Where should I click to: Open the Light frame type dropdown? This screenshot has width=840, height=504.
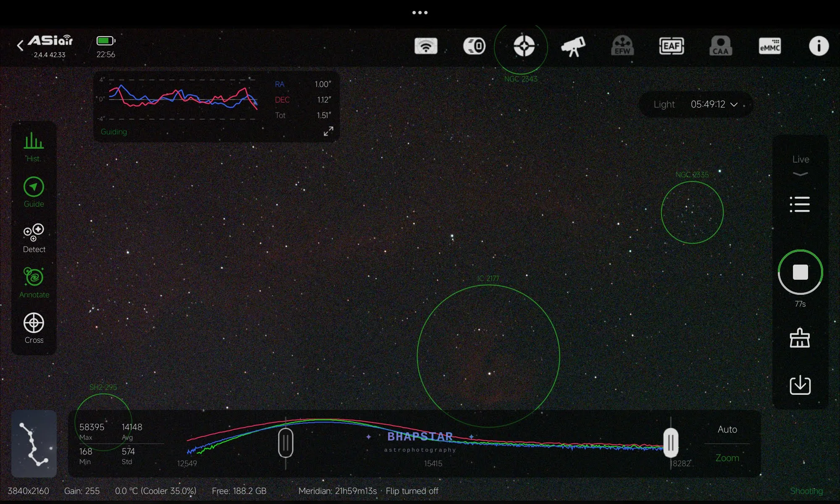point(696,104)
